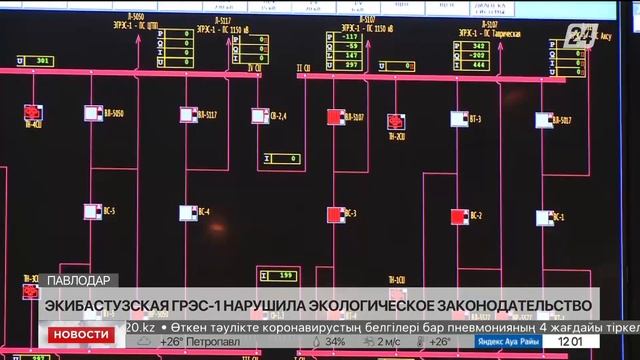Select the ВС-5 breaker symbol
The image size is (640, 360).
(x=93, y=212)
